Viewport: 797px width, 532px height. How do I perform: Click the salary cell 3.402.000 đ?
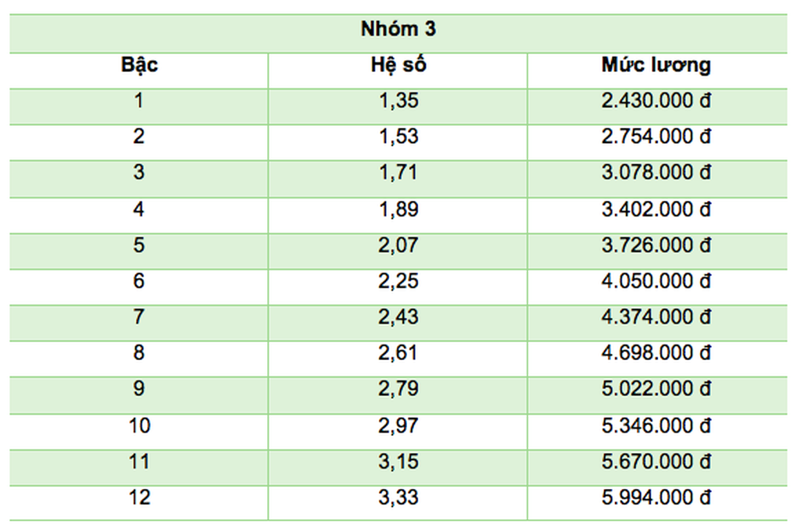[x=656, y=209]
